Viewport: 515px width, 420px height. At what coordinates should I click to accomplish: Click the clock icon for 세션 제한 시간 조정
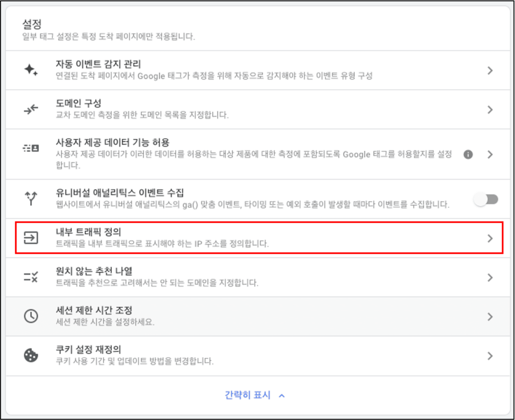31,316
